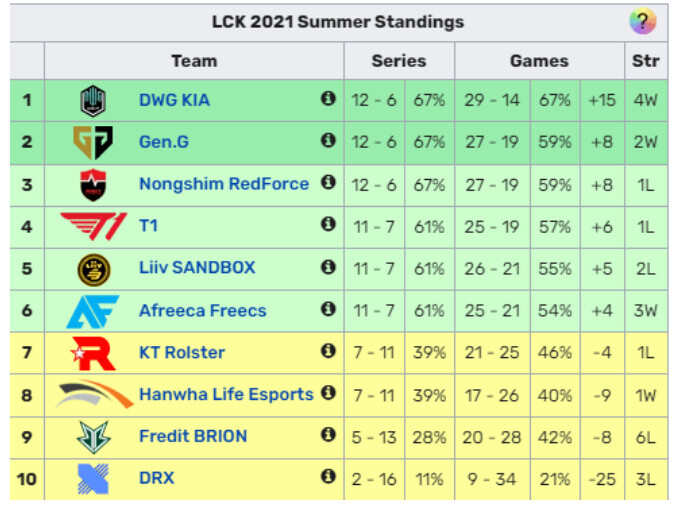Click the DRX team logo

[93, 478]
